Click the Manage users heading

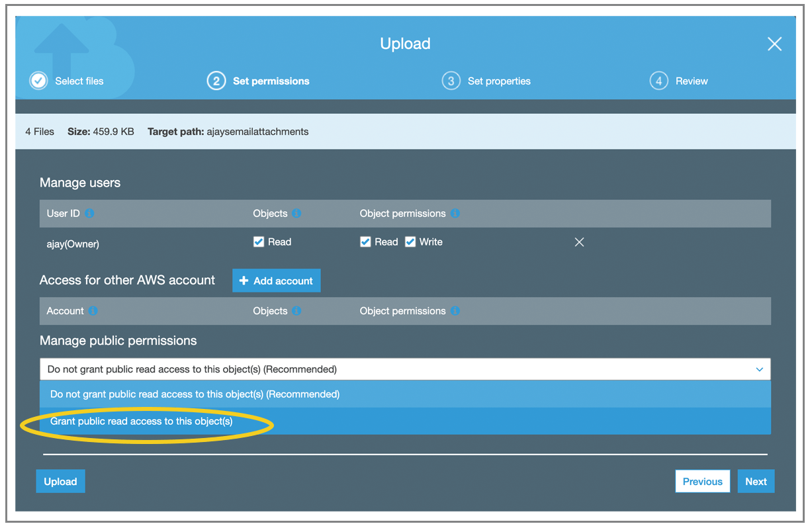click(80, 183)
